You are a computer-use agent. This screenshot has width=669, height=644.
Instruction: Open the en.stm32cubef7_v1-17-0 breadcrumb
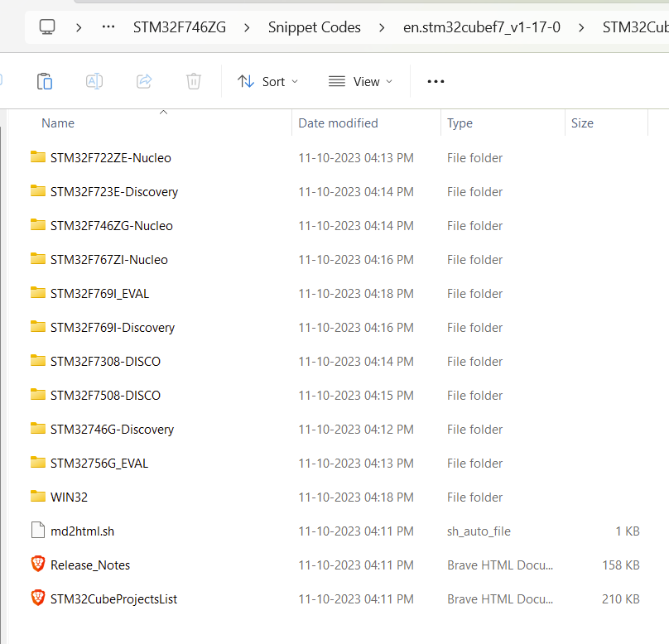point(482,27)
